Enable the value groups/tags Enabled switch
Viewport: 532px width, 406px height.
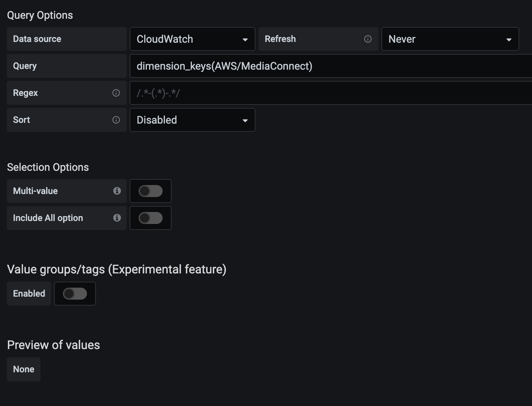point(75,294)
